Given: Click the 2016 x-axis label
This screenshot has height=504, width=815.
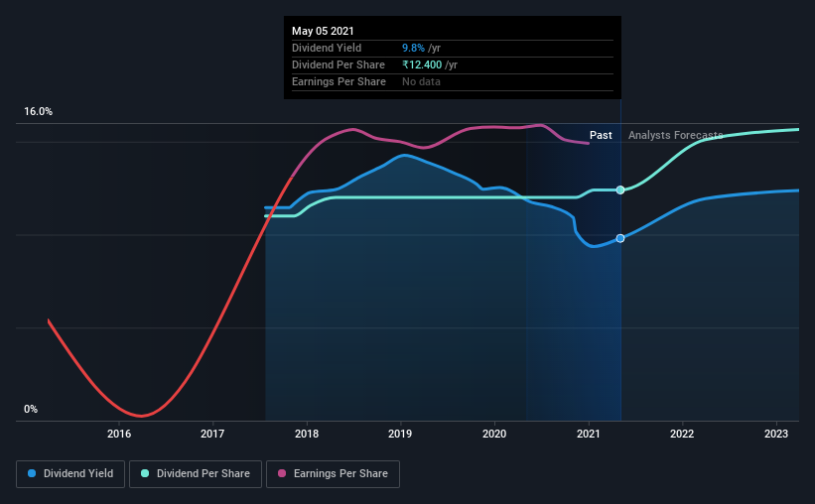Looking at the screenshot, I should [119, 434].
